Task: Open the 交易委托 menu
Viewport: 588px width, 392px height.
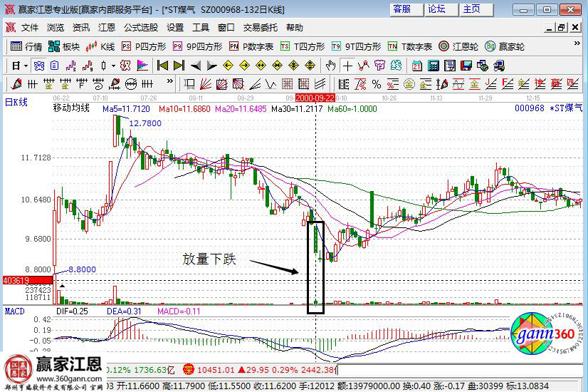Action: [x=261, y=28]
